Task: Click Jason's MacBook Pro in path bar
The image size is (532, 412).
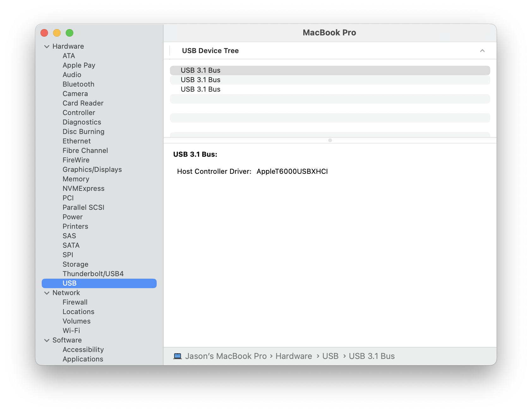Action: pos(226,356)
